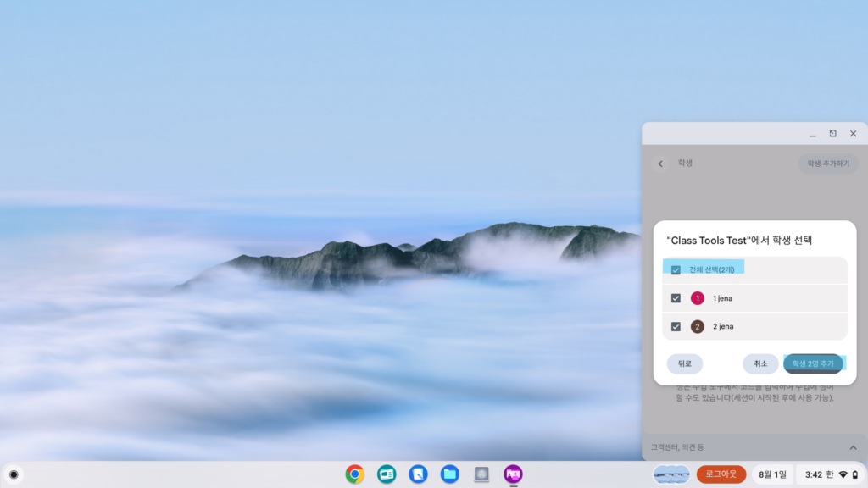Launch the cursor note app on shelf
This screenshot has height=488, width=868.
coord(418,474)
